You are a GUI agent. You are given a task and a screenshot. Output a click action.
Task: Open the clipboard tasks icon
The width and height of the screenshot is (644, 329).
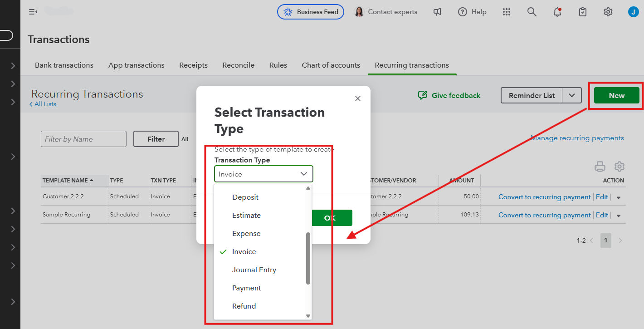[x=583, y=12]
